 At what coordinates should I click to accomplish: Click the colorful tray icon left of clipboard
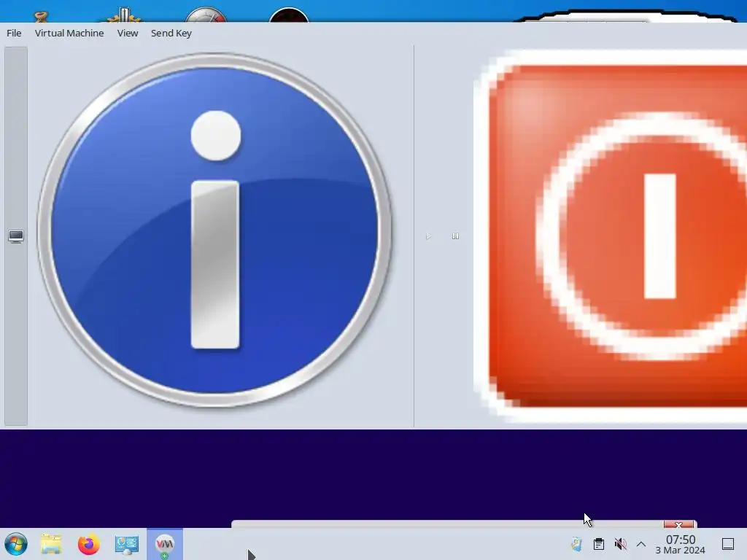coord(576,544)
